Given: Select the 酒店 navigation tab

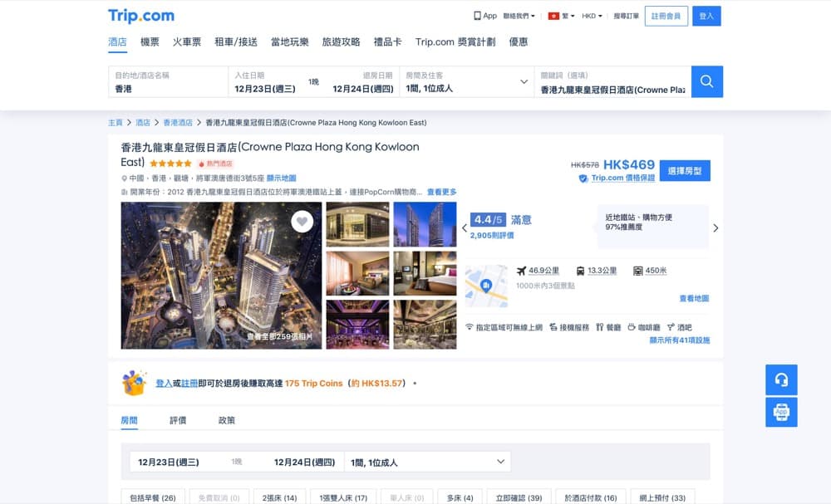Looking at the screenshot, I should point(118,42).
